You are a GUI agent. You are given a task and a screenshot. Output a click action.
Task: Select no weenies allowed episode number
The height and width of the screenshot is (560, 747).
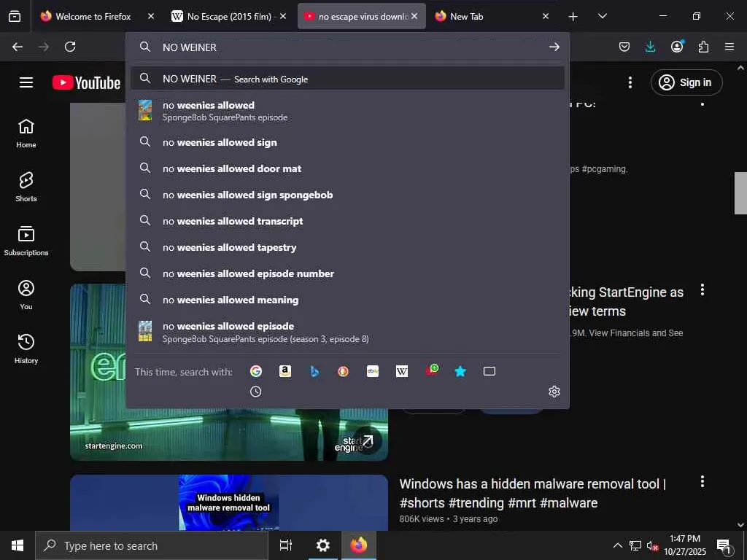click(348, 273)
